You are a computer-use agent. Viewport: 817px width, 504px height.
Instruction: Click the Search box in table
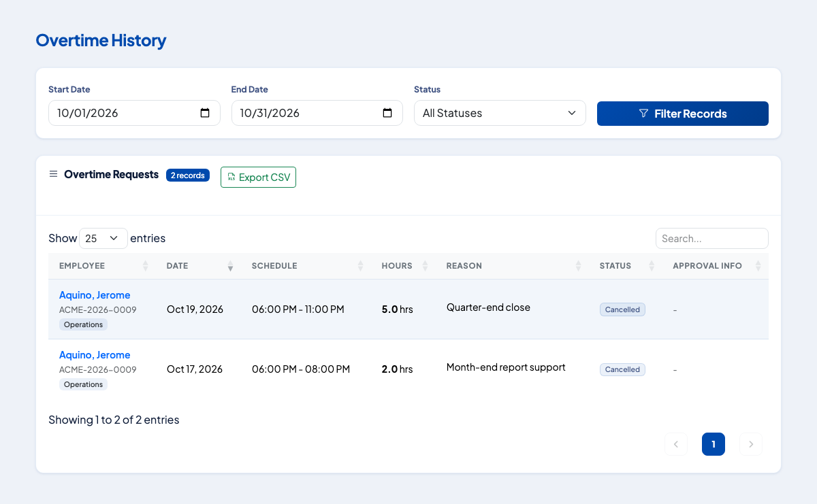tap(712, 238)
